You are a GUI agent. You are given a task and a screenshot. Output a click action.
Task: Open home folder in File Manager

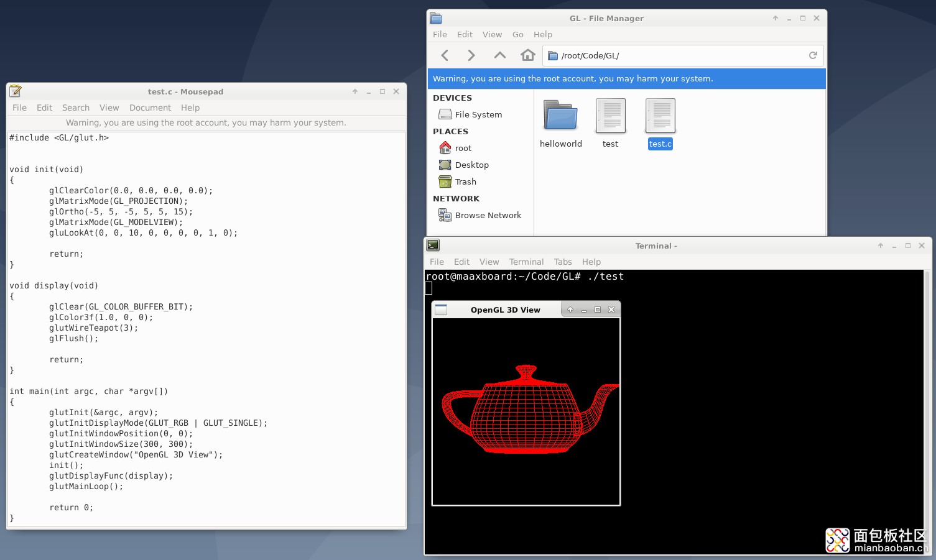pos(528,55)
